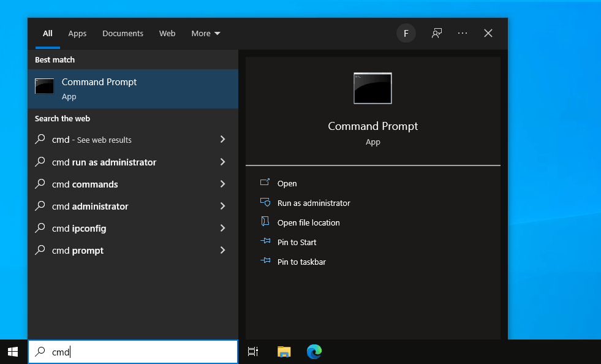Expand the cmd ipconfig chevron
Viewport: 601px width, 364px height.
222,228
